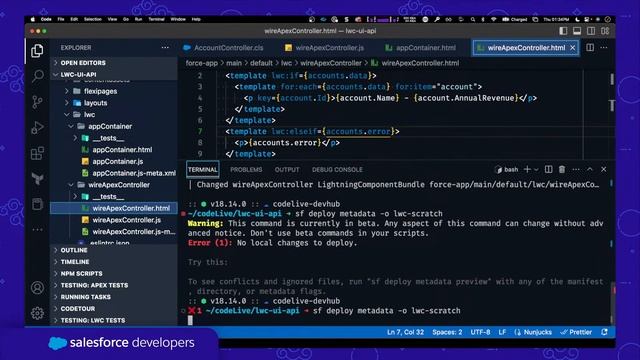
Task: Create a new terminal with plus icon
Action: 527,169
